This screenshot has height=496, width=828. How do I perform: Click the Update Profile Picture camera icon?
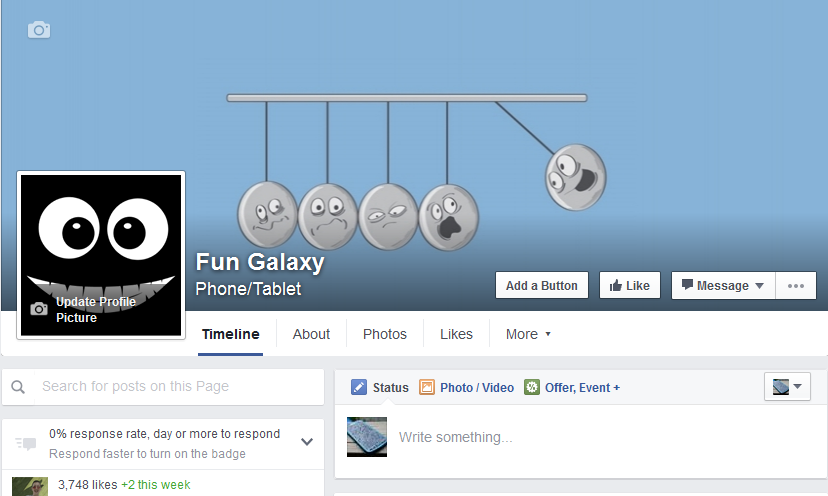point(39,308)
